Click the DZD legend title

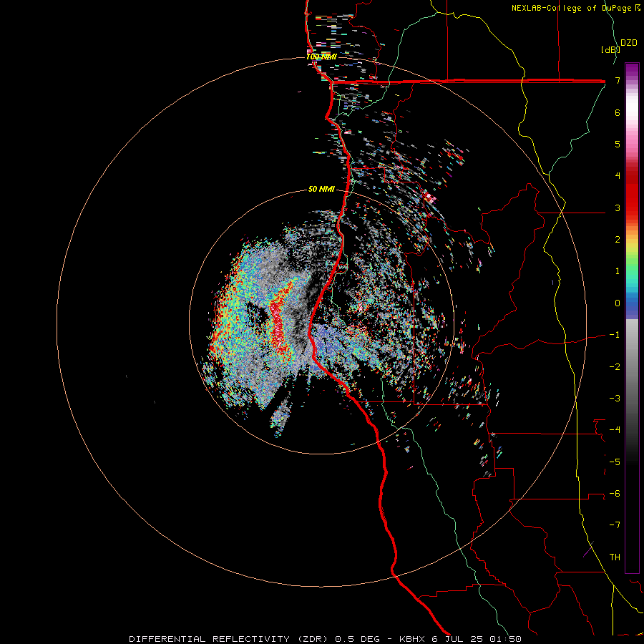point(629,43)
